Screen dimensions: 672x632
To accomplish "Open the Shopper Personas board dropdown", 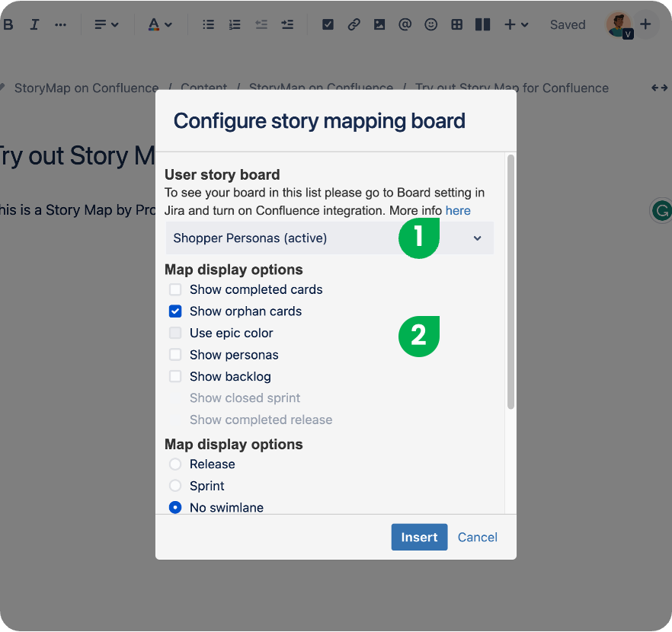I will 329,238.
